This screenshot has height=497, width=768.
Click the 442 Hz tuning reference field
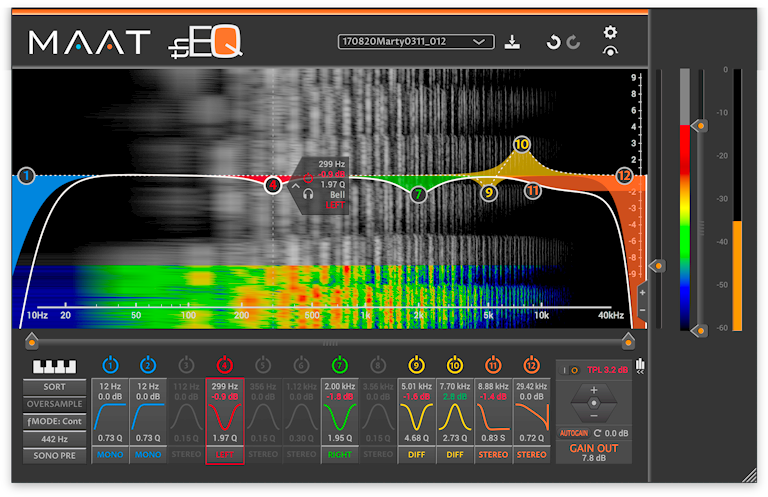click(x=56, y=438)
